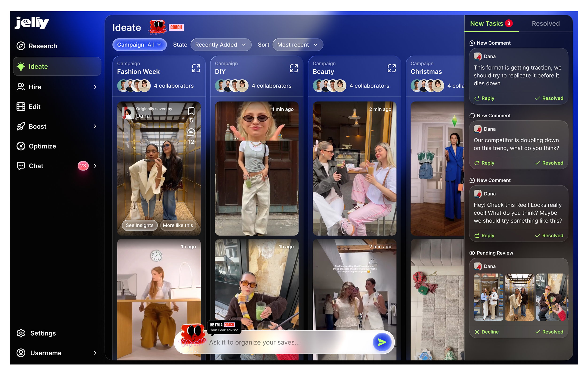This screenshot has height=380, width=588.
Task: Open Settings gear in sidebar
Action: tap(21, 333)
